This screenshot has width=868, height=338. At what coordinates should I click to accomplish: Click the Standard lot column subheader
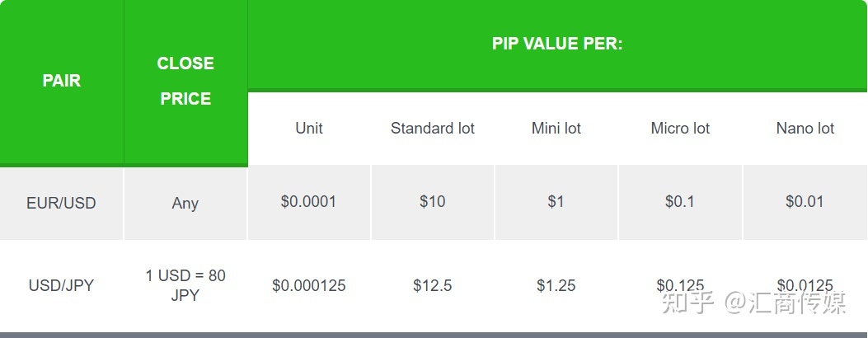(x=433, y=128)
